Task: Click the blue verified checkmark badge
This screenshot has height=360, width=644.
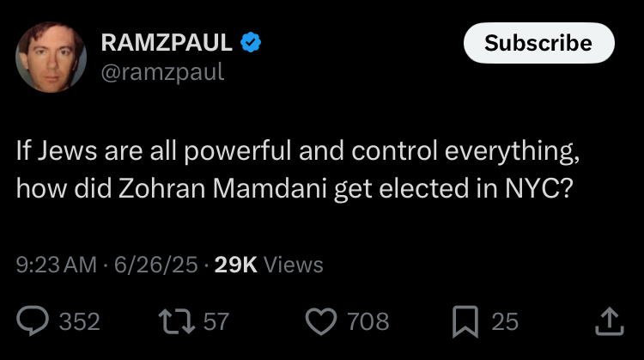Action: (251, 42)
